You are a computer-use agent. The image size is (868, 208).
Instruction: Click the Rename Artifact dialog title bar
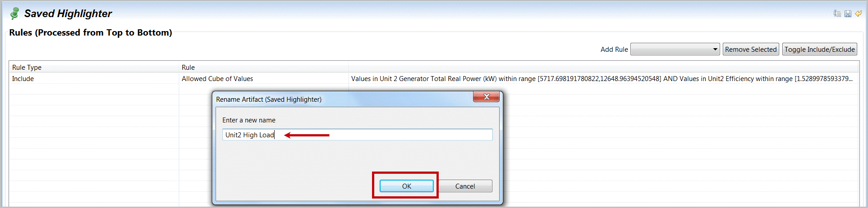click(x=316, y=99)
